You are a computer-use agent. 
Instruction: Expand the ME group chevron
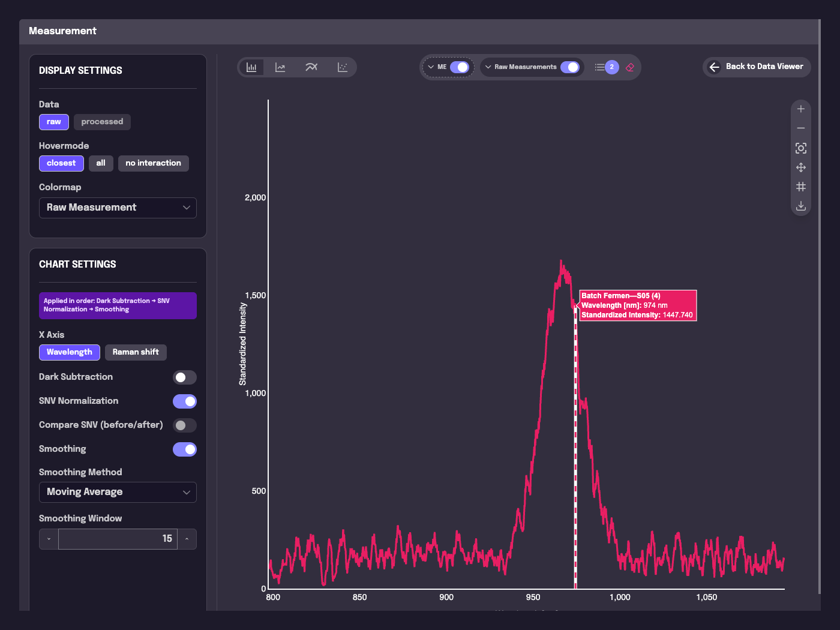coord(431,67)
